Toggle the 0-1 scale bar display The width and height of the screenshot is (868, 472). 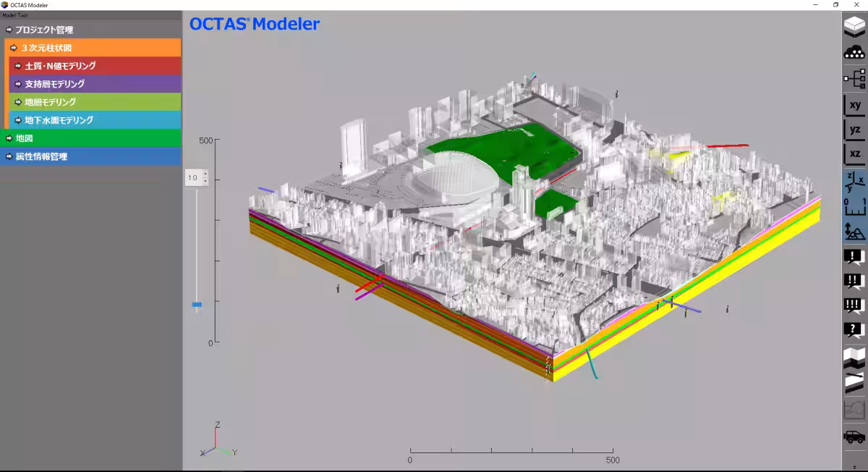[x=854, y=206]
